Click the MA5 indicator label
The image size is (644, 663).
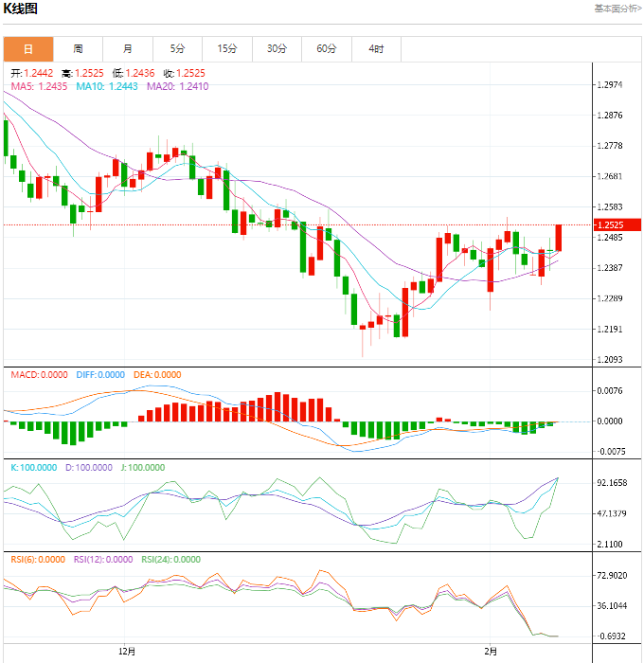point(39,86)
